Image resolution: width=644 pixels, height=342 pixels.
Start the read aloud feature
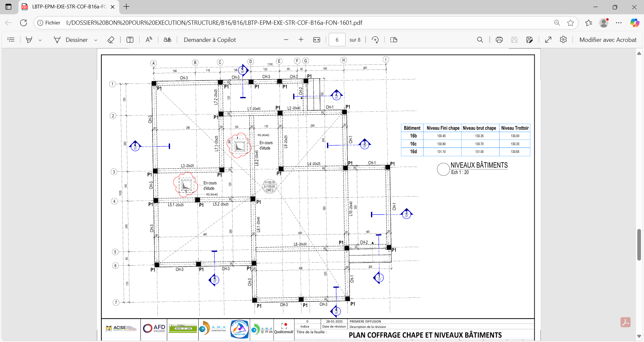149,40
